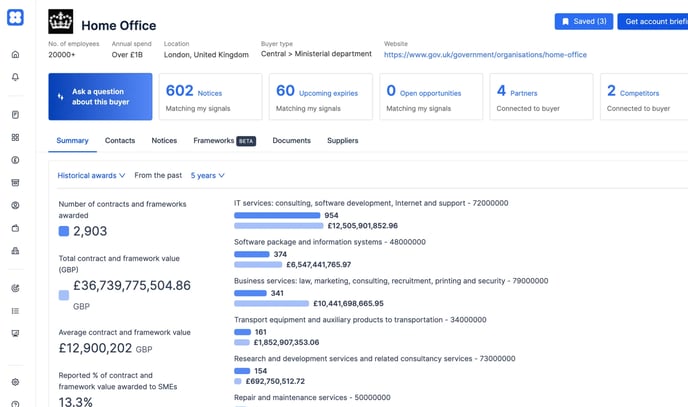This screenshot has height=407, width=688.
Task: Click 'Repair and maintenance services - 50000000' label
Action: pyautogui.click(x=312, y=397)
